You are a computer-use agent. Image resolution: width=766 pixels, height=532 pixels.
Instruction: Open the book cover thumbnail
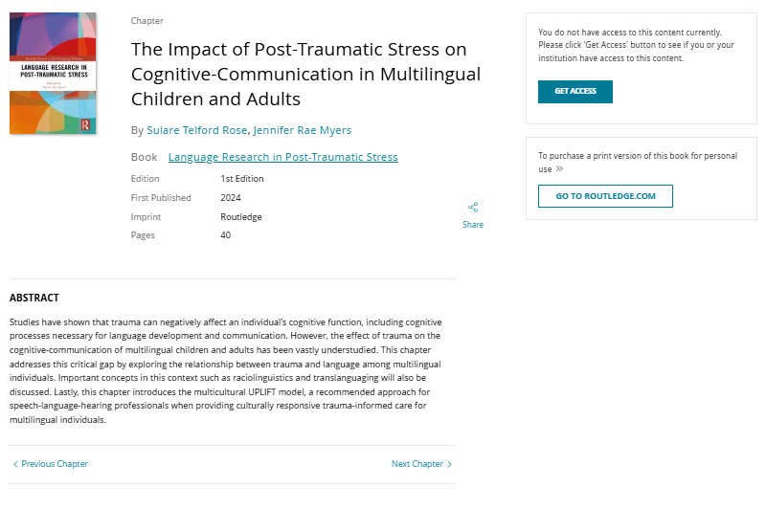point(53,73)
